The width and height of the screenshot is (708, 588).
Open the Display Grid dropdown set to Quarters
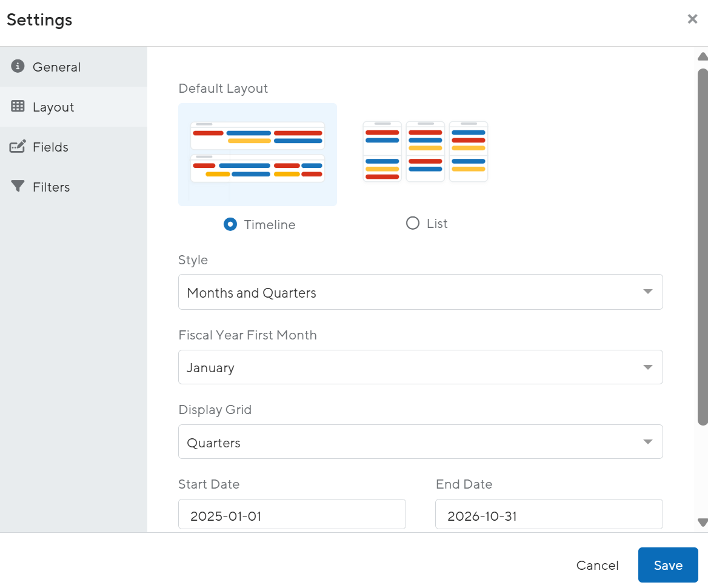[420, 441]
